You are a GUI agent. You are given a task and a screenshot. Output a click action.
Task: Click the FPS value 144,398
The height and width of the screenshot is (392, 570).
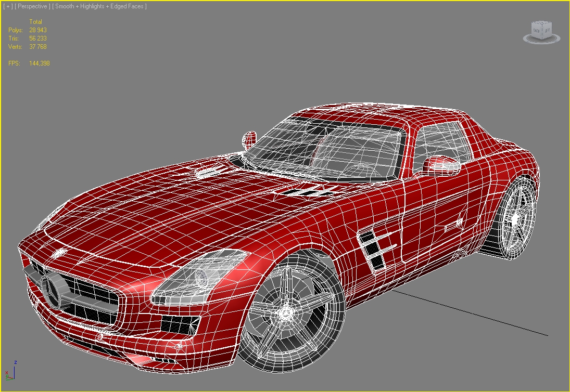click(39, 63)
